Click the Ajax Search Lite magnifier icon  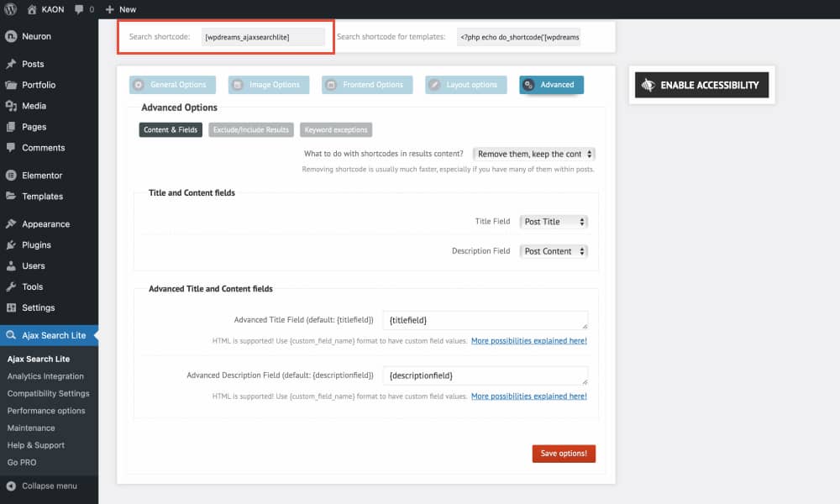click(10, 334)
